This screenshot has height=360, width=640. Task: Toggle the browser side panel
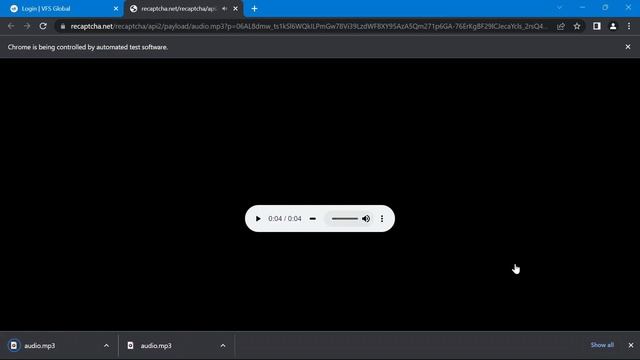tap(597, 26)
